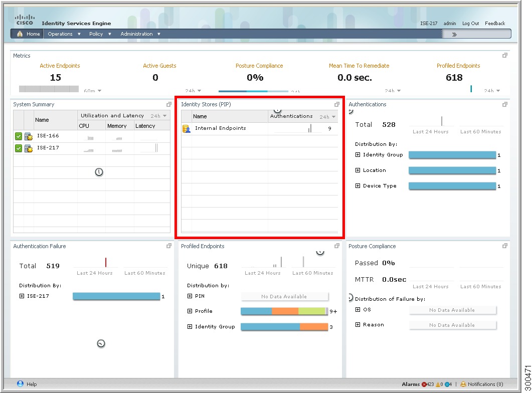This screenshot has width=532, height=393.
Task: Click the ISE-166 server node icon
Action: click(x=29, y=136)
